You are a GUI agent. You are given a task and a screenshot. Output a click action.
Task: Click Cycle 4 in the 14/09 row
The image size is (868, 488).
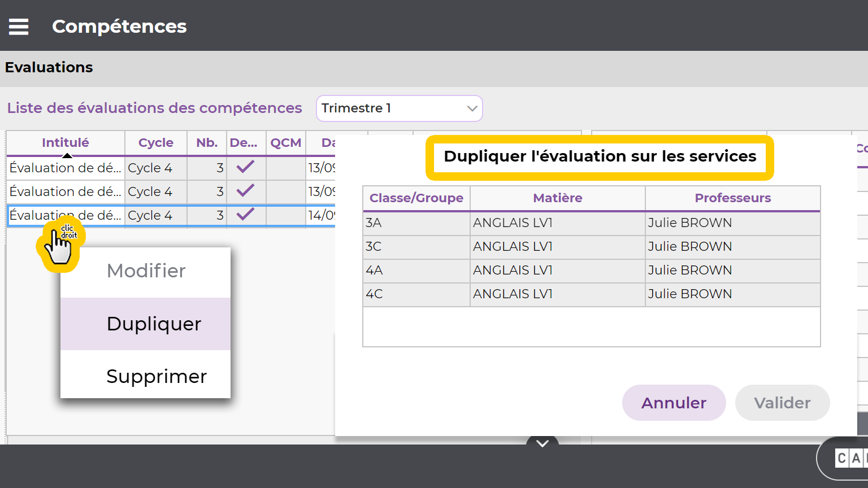[150, 216]
